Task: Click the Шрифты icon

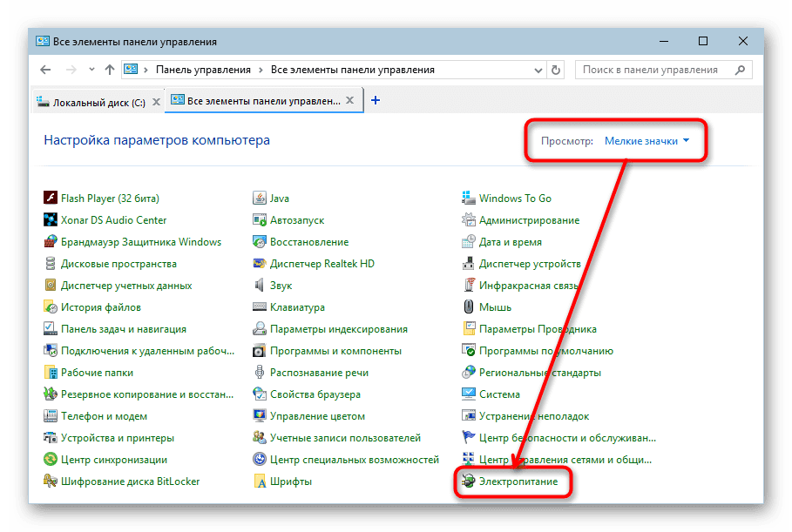Action: click(259, 481)
